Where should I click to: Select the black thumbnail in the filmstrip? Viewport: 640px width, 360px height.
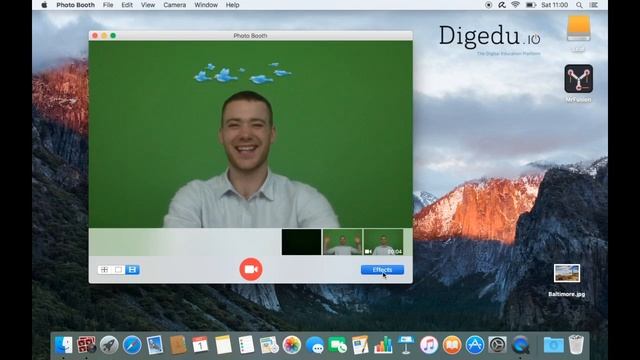301,242
